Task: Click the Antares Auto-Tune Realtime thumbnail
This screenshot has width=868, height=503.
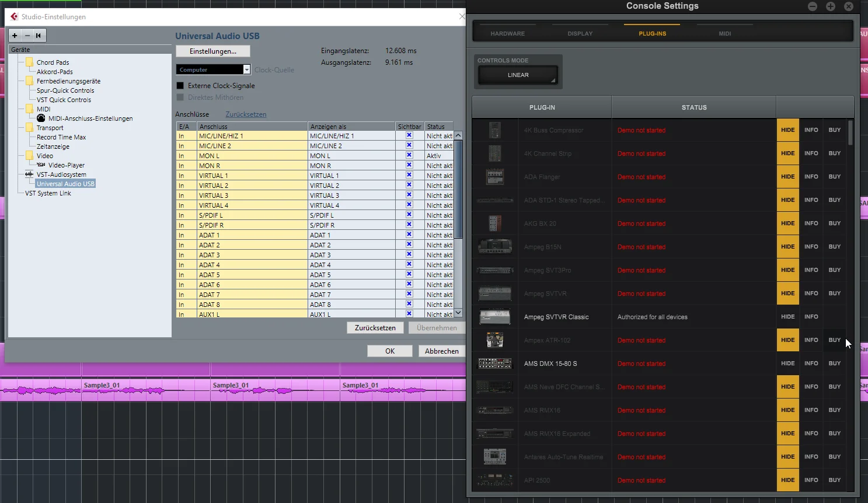Action: pos(495,457)
